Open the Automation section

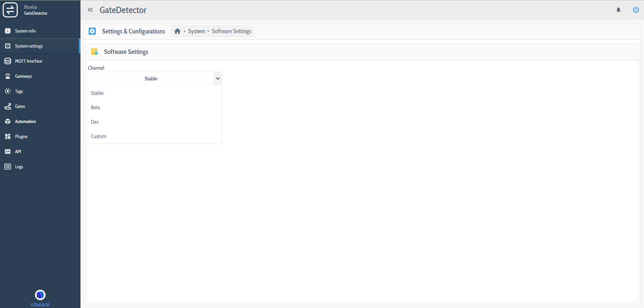point(25,121)
